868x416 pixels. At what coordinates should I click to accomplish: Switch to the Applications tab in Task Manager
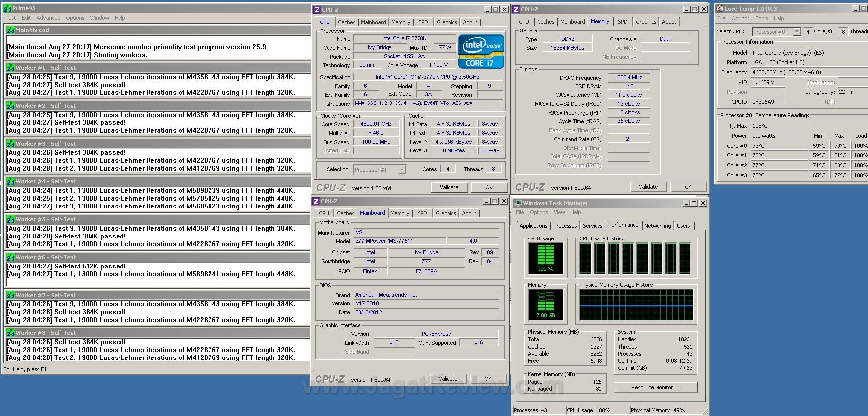click(534, 226)
